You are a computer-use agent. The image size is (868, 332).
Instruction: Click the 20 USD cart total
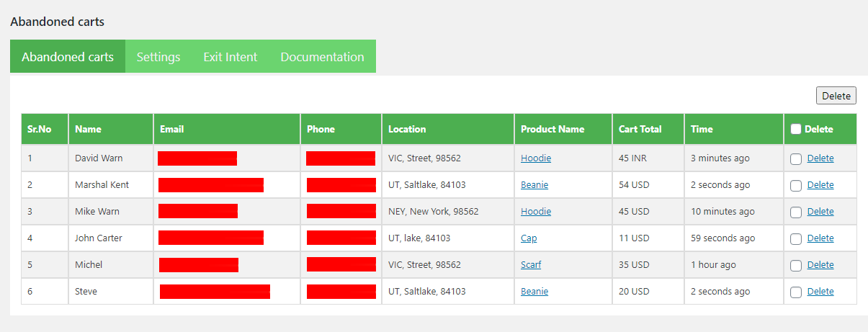[634, 291]
